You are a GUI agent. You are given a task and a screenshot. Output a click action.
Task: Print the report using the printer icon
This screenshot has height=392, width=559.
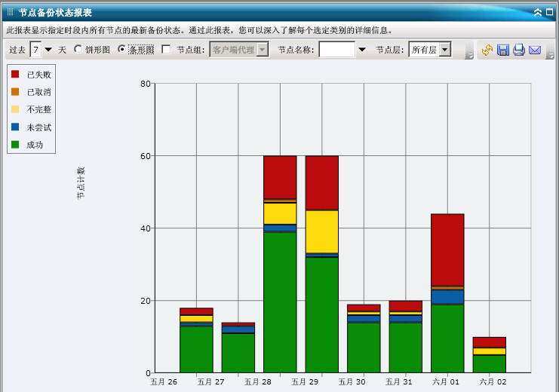click(x=519, y=50)
